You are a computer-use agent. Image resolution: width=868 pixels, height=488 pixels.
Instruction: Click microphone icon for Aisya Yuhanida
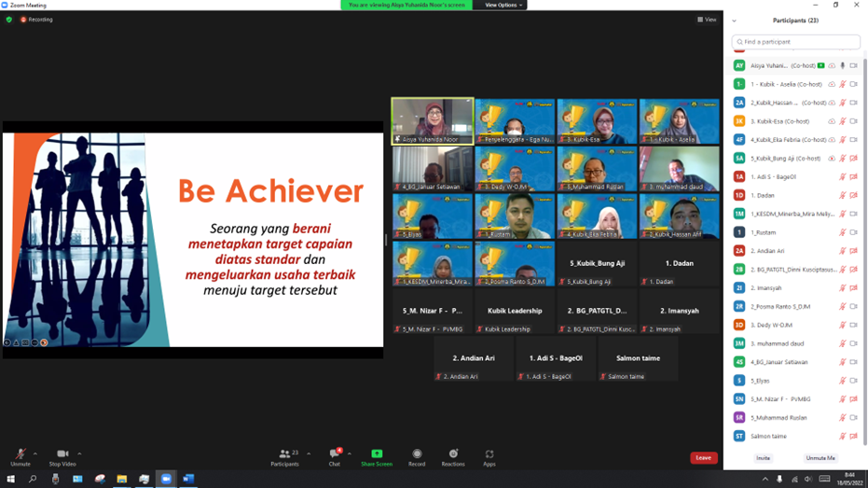843,65
